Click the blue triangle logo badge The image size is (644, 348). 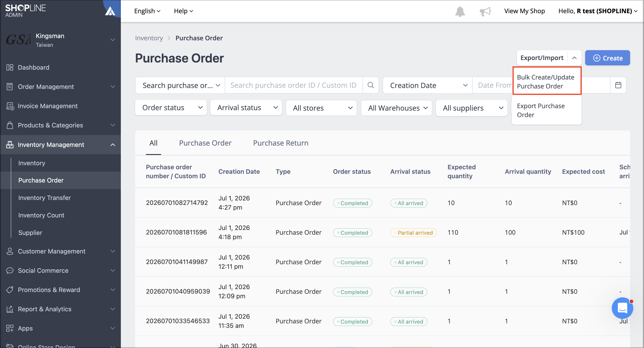tap(110, 11)
